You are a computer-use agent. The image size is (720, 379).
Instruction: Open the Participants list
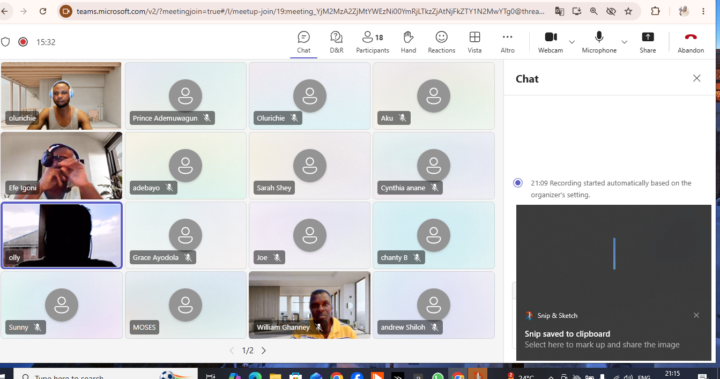click(372, 42)
